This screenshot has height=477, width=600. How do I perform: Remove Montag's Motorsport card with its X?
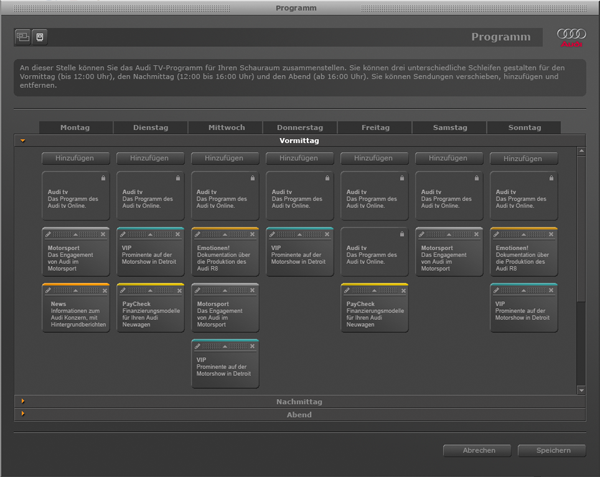[103, 234]
